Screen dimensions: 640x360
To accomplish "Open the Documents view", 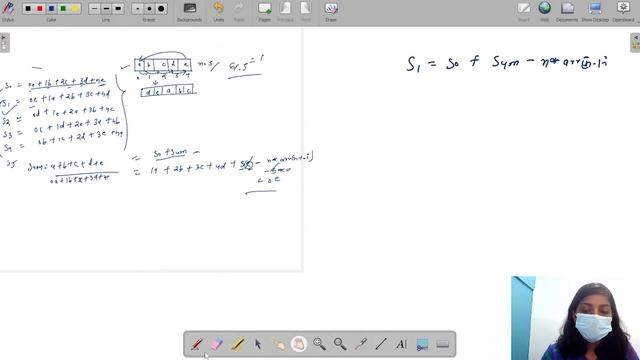I will 567,11.
